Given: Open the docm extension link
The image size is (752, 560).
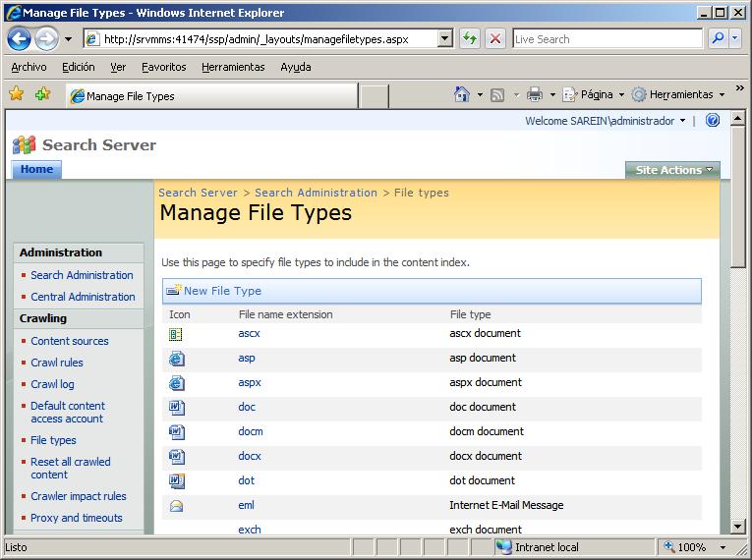Looking at the screenshot, I should [x=251, y=431].
